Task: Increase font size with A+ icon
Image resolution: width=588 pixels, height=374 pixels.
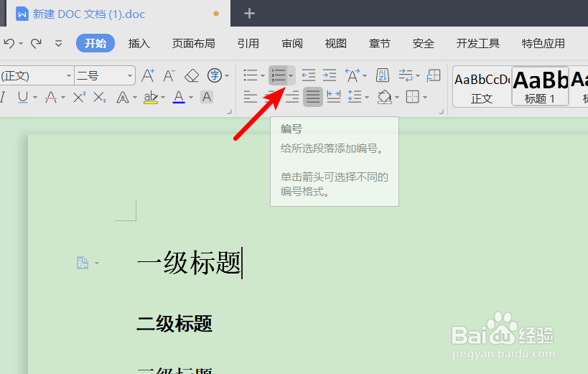Action: click(148, 76)
